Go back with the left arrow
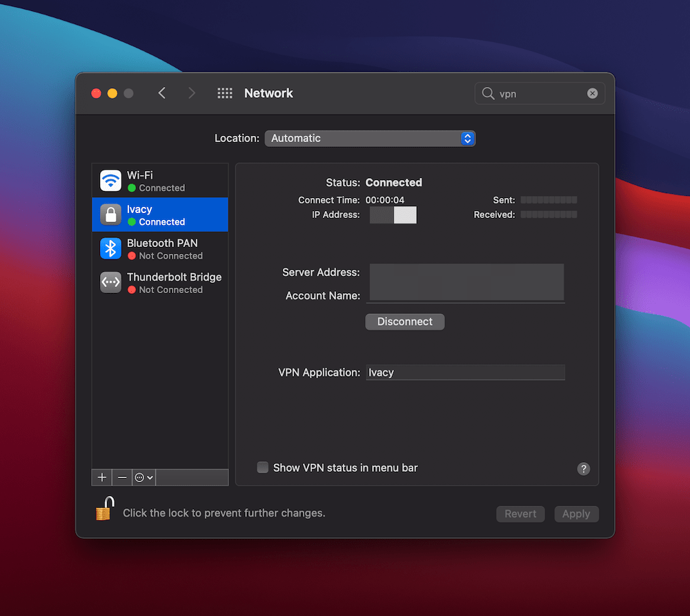Viewport: 690px width, 616px height. (162, 93)
